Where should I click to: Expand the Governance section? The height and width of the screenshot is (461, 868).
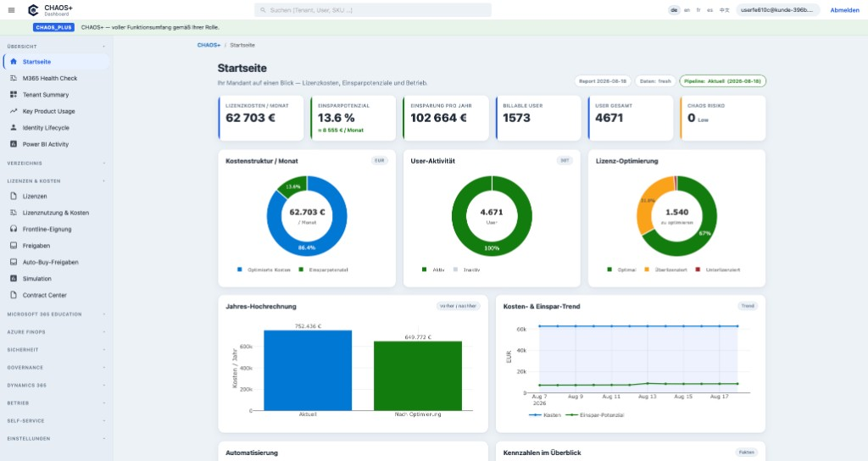(55, 368)
